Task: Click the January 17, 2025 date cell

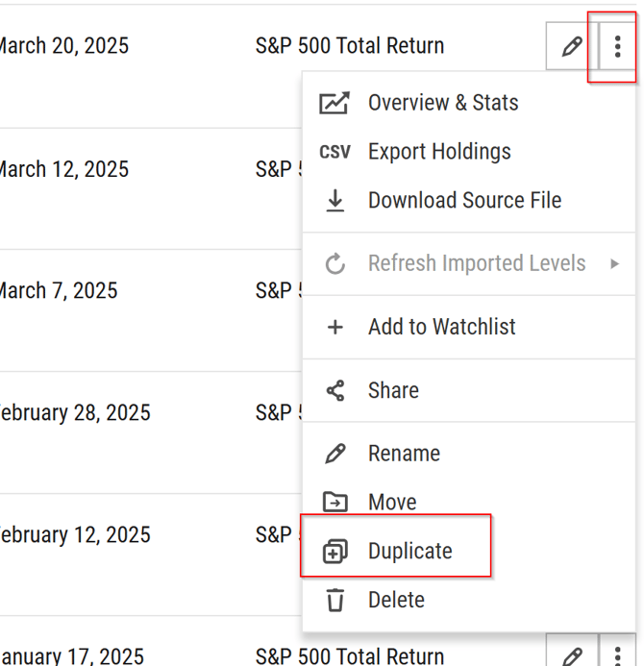Action: (71, 656)
